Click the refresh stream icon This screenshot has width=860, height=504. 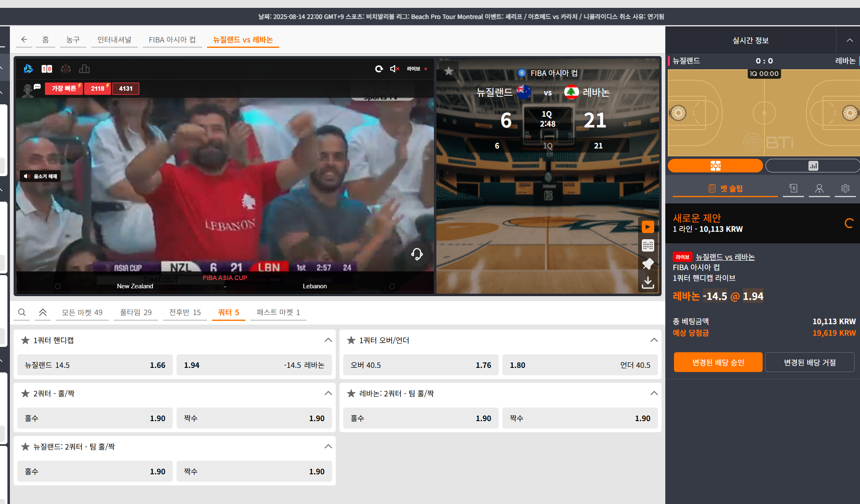coord(379,69)
